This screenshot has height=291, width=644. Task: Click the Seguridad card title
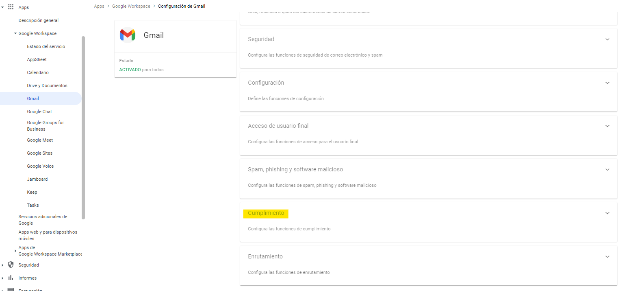[261, 39]
